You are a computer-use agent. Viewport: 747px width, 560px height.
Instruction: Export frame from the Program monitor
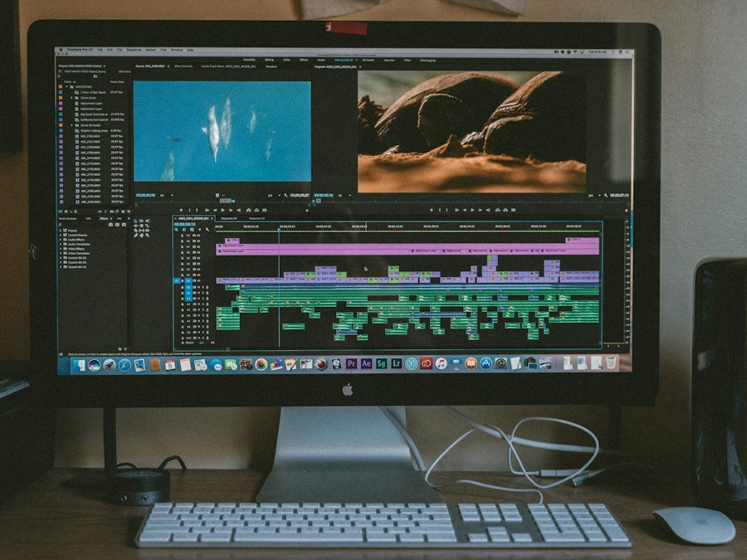tap(513, 210)
